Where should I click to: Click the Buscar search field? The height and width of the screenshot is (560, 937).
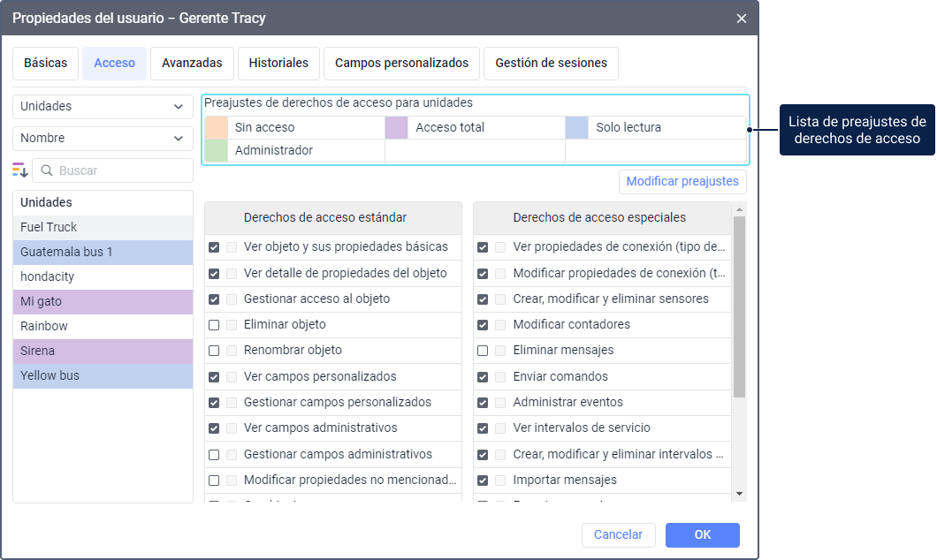coord(119,170)
